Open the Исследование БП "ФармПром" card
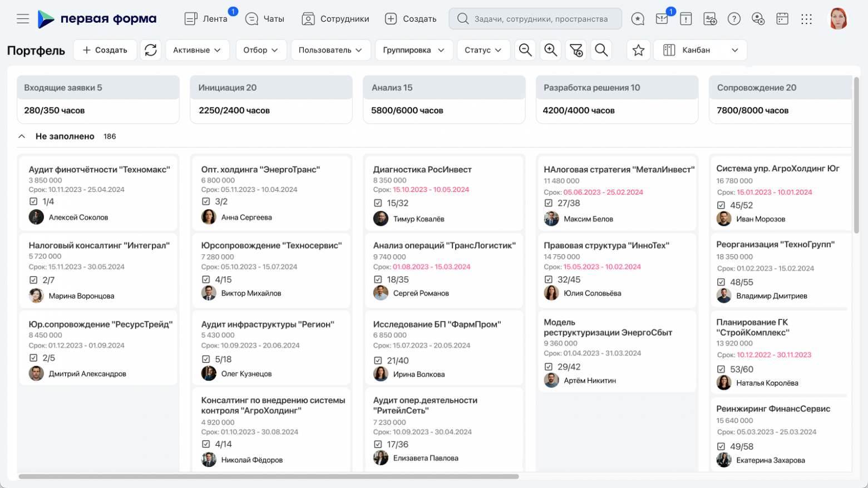The image size is (868, 488). pyautogui.click(x=437, y=324)
